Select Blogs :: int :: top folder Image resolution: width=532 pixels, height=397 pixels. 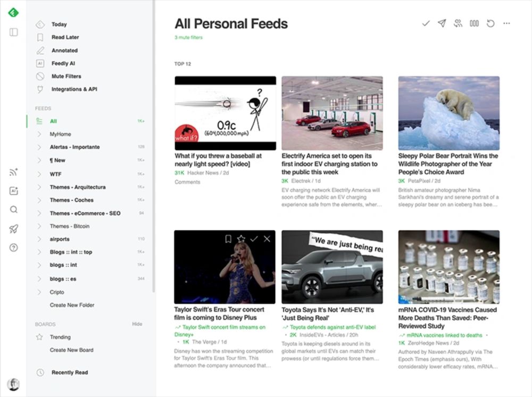point(71,252)
